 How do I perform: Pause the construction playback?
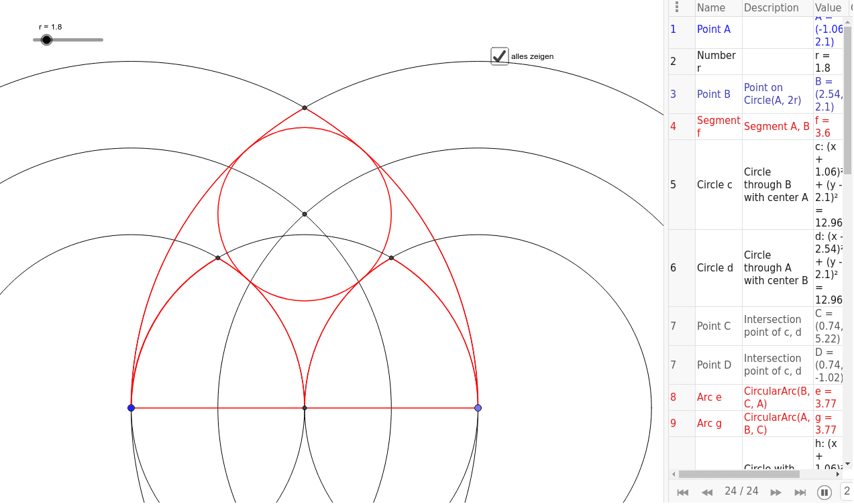[x=824, y=493]
